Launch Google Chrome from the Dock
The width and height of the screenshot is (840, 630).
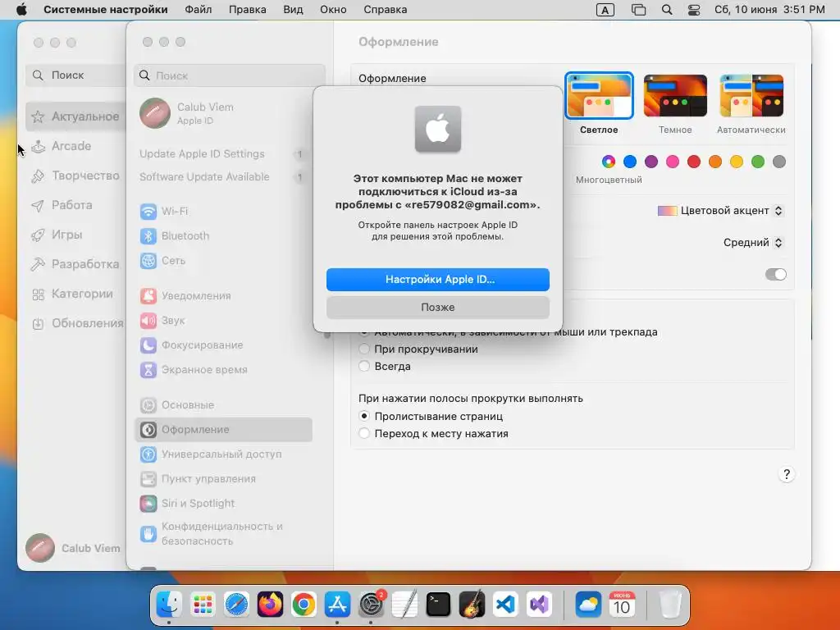(304, 605)
